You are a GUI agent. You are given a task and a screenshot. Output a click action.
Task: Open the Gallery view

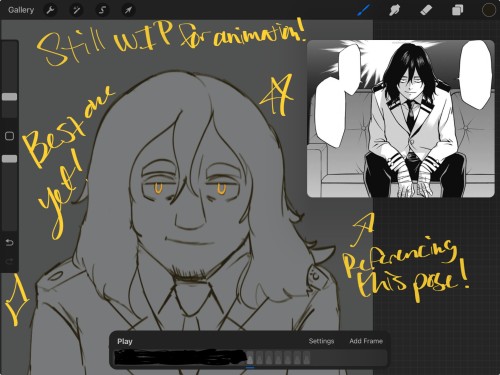click(x=21, y=10)
